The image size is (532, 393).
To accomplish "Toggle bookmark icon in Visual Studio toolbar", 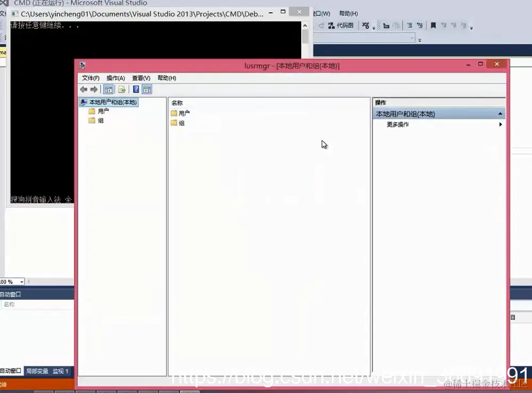I will [x=433, y=26].
